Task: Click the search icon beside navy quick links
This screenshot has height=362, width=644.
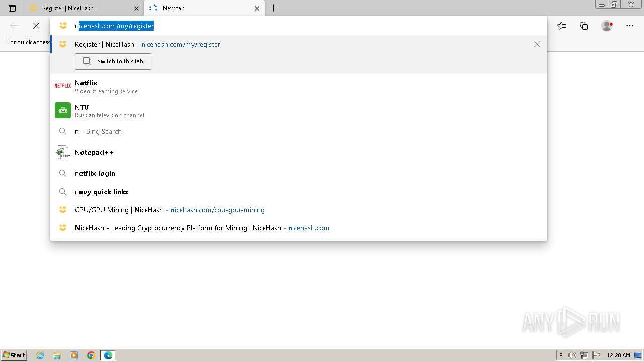Action: pos(63,192)
